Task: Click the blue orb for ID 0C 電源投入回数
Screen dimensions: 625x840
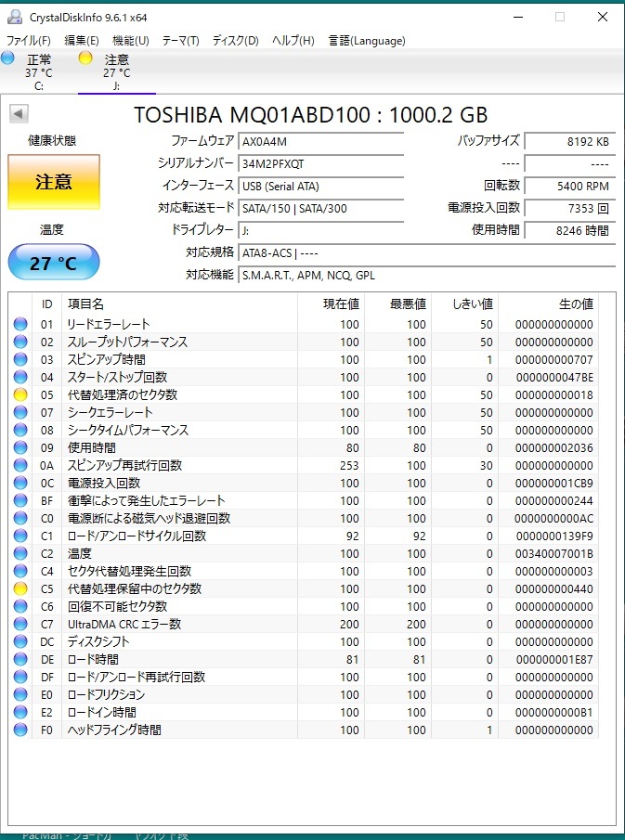Action: [x=20, y=484]
